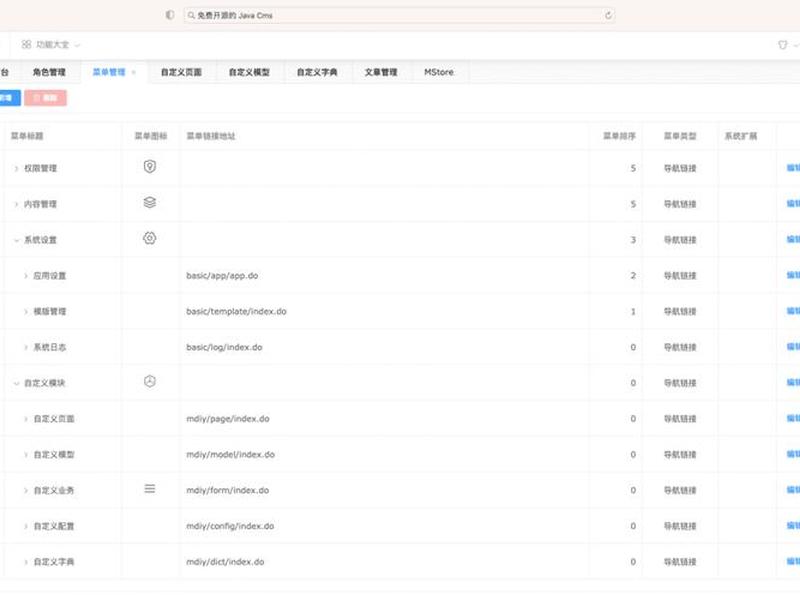Image resolution: width=800 pixels, height=600 pixels.
Task: Click sort value 2 in 应用设置 row
Action: pyautogui.click(x=633, y=276)
